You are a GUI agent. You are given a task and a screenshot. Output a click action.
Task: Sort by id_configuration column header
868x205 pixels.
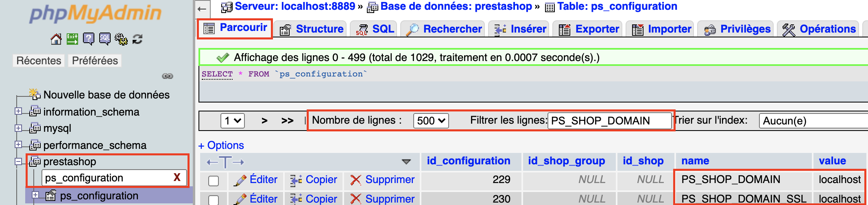(x=469, y=161)
